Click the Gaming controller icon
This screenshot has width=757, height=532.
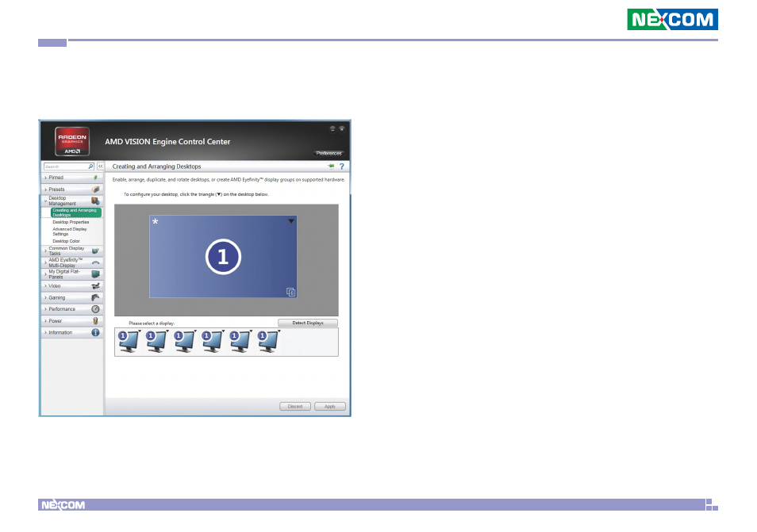pyautogui.click(x=95, y=297)
